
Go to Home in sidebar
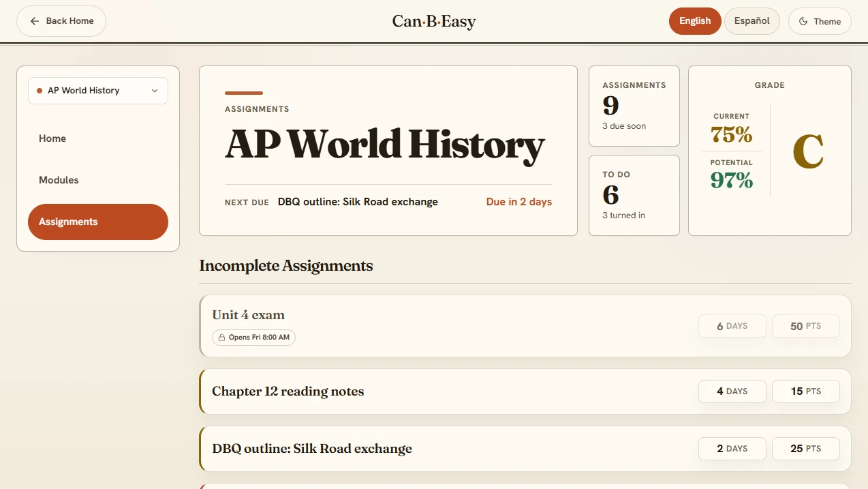pos(98,138)
